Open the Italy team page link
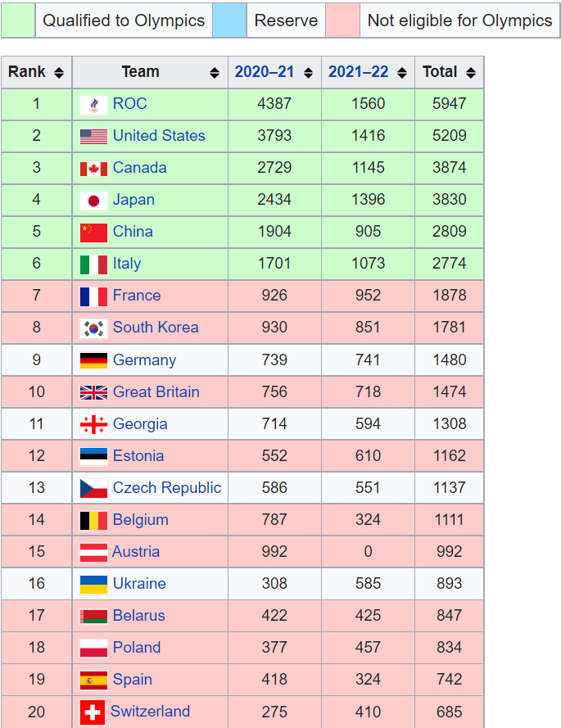This screenshot has width=561, height=728. point(127,264)
